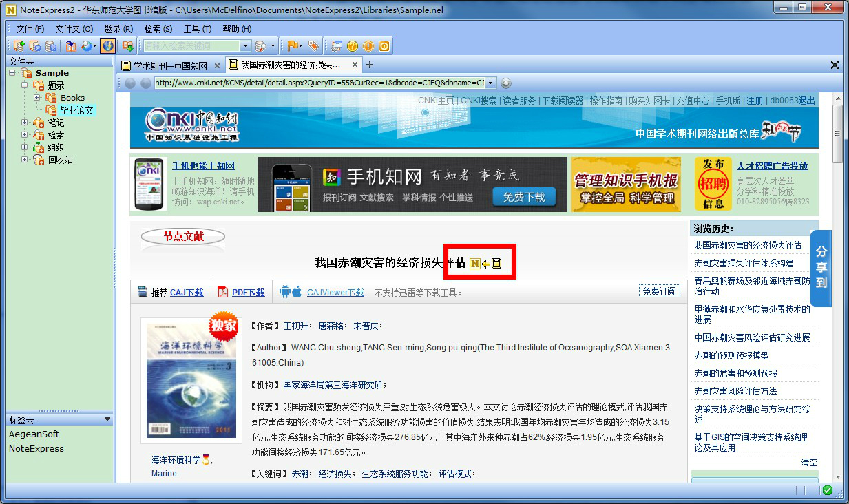
Task: Click the browser back round button
Action: pyautogui.click(x=129, y=83)
